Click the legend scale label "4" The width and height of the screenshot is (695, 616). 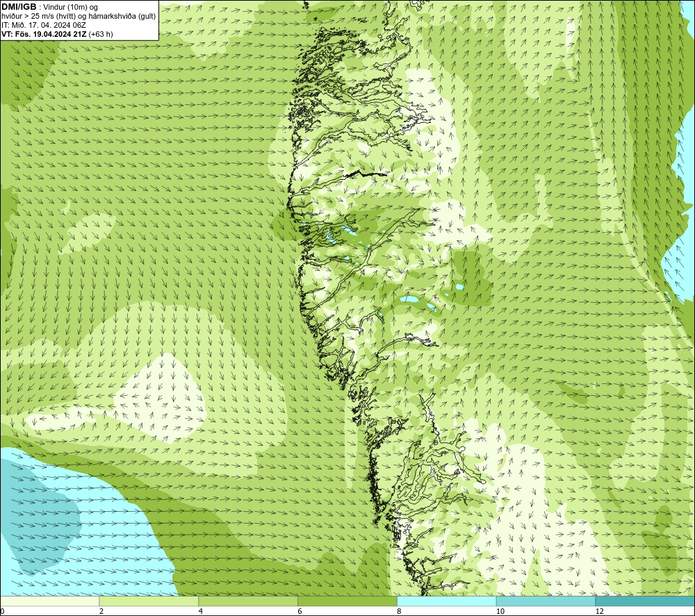click(x=201, y=611)
